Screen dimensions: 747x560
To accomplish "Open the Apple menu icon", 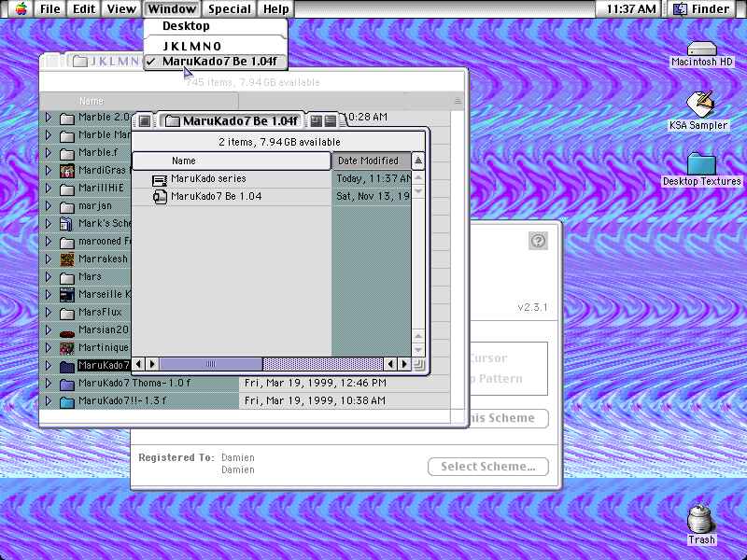I will tap(21, 8).
